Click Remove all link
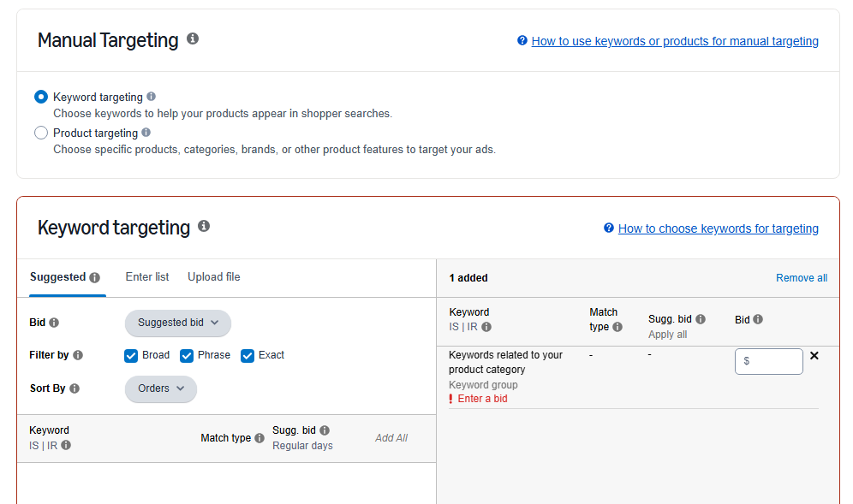 point(802,278)
